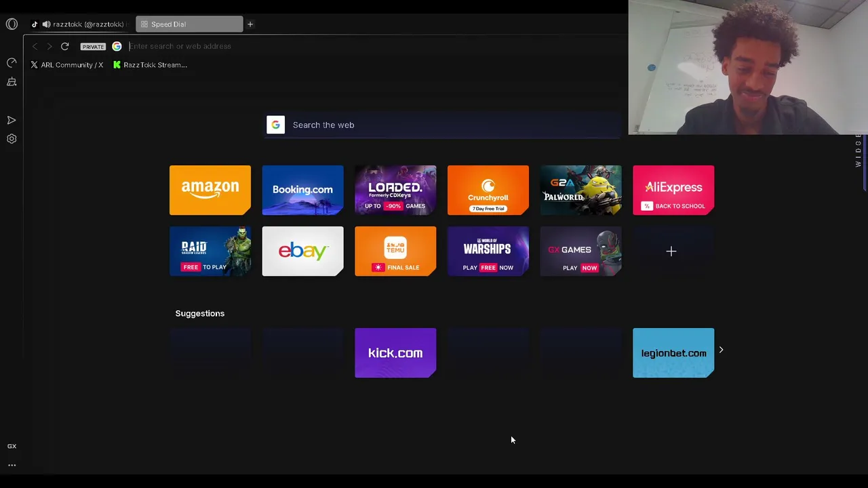Switch to the razztokk TikTok tab

coord(81,24)
